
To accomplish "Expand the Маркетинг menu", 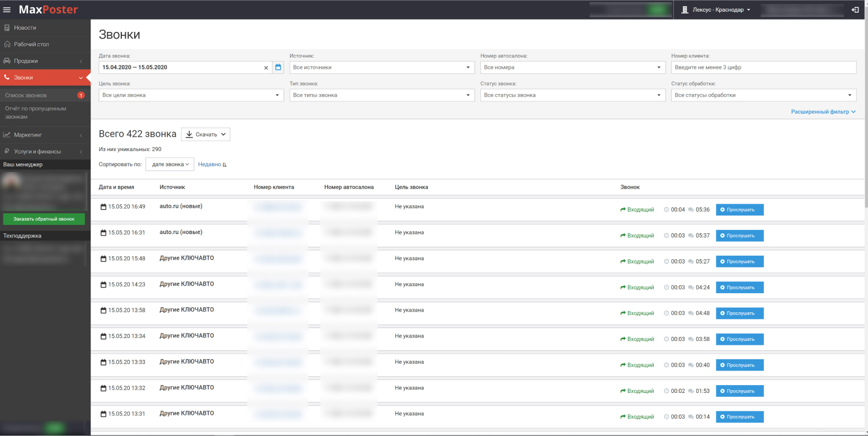I will point(45,135).
